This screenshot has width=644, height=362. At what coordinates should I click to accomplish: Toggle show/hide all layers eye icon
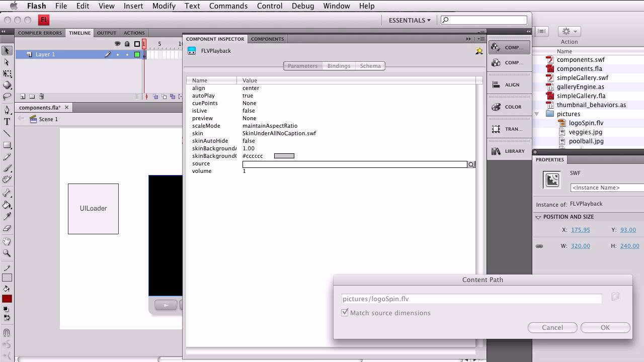(118, 44)
